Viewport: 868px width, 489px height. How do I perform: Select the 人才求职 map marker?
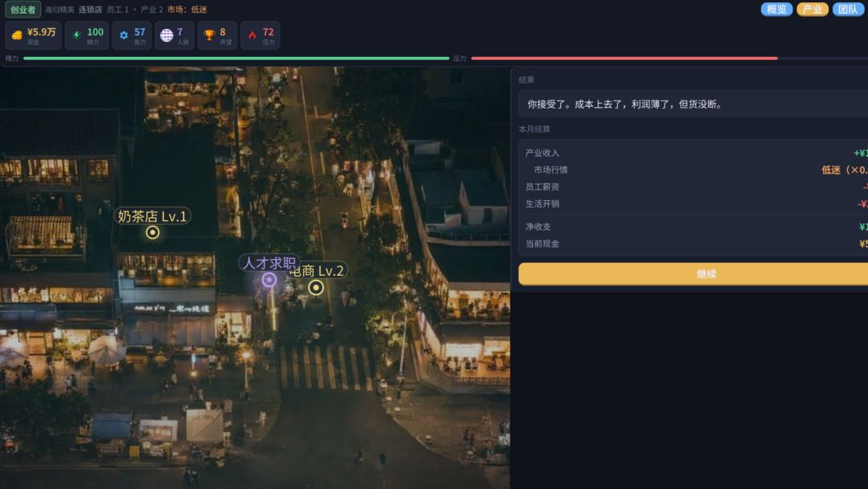(269, 280)
